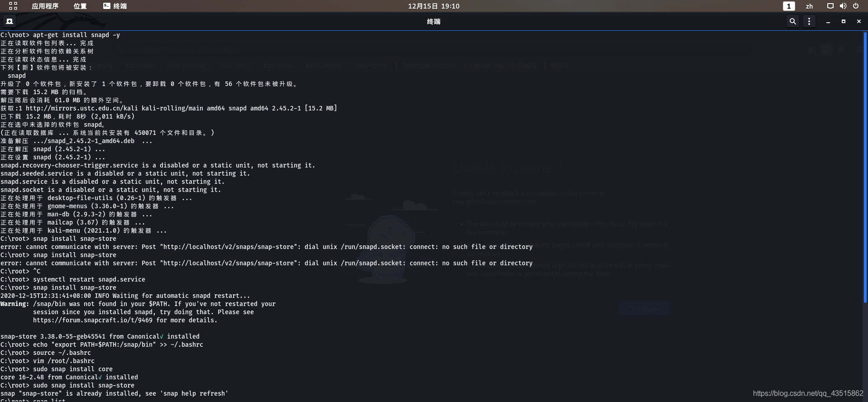Click the '需要下载 15.2 MB 的归档' line
Image resolution: width=868 pixels, height=402 pixels.
tap(44, 92)
